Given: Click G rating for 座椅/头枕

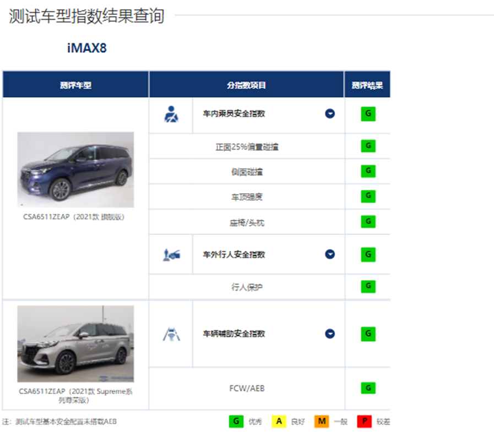Looking at the screenshot, I should click(368, 221).
